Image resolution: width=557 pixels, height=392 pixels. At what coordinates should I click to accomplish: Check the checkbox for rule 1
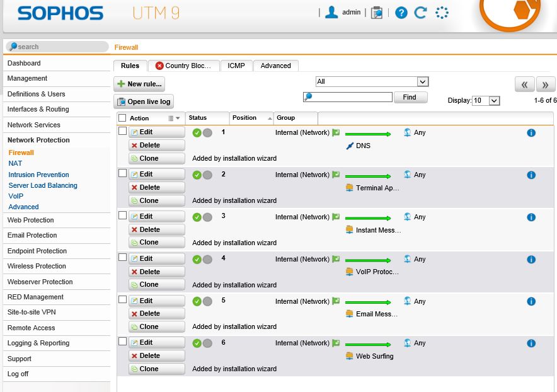pyautogui.click(x=123, y=131)
